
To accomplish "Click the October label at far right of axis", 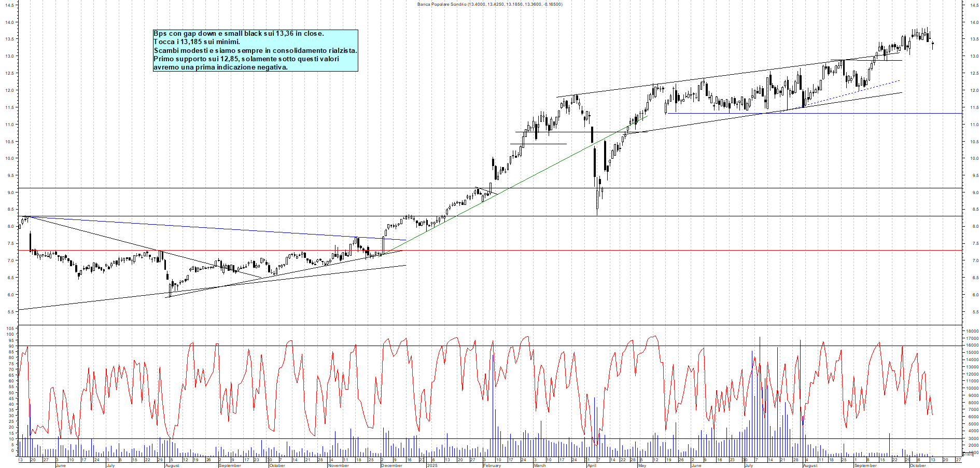I will coord(917,465).
